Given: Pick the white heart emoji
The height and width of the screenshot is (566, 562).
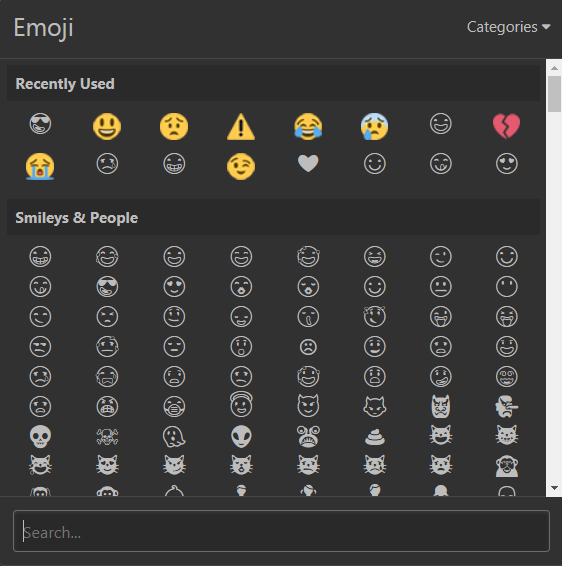Looking at the screenshot, I should pyautogui.click(x=308, y=163).
